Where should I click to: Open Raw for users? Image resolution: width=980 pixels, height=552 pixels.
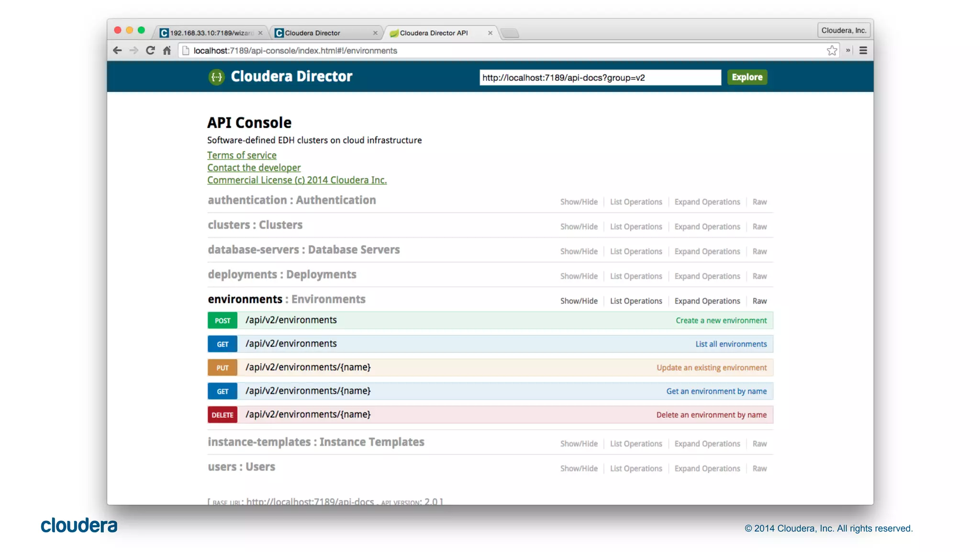(x=759, y=469)
